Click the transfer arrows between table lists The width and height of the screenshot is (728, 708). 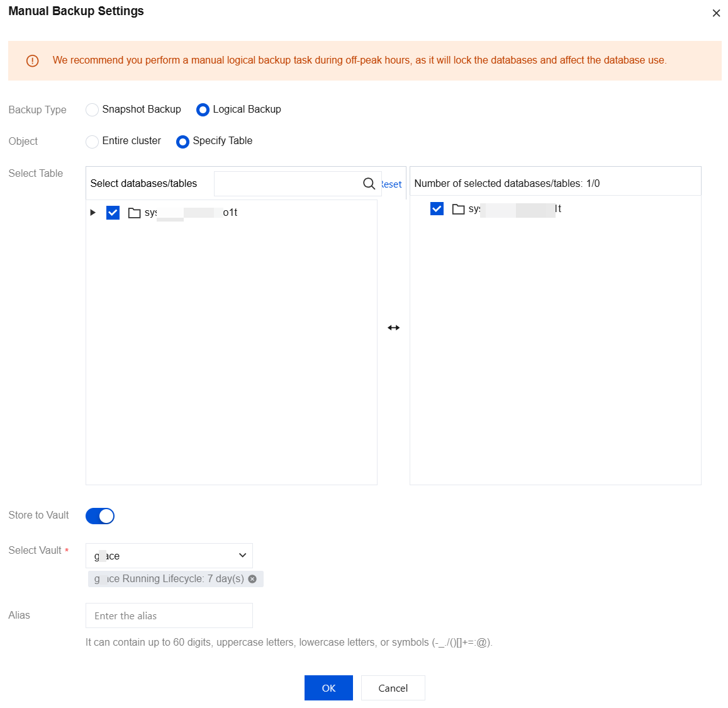[x=394, y=328]
